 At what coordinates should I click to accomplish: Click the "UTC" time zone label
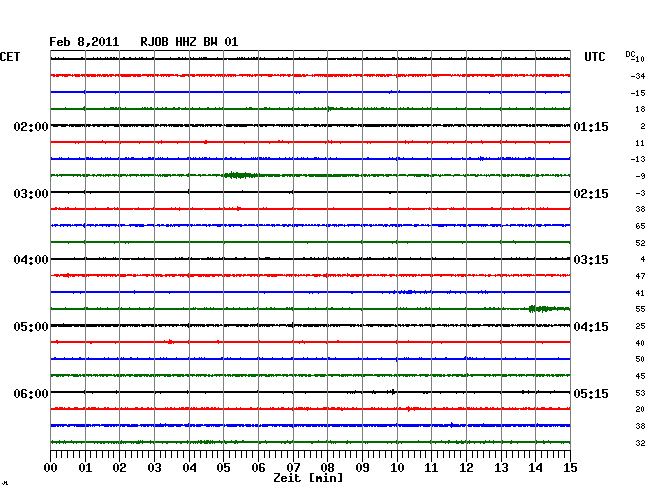(595, 57)
